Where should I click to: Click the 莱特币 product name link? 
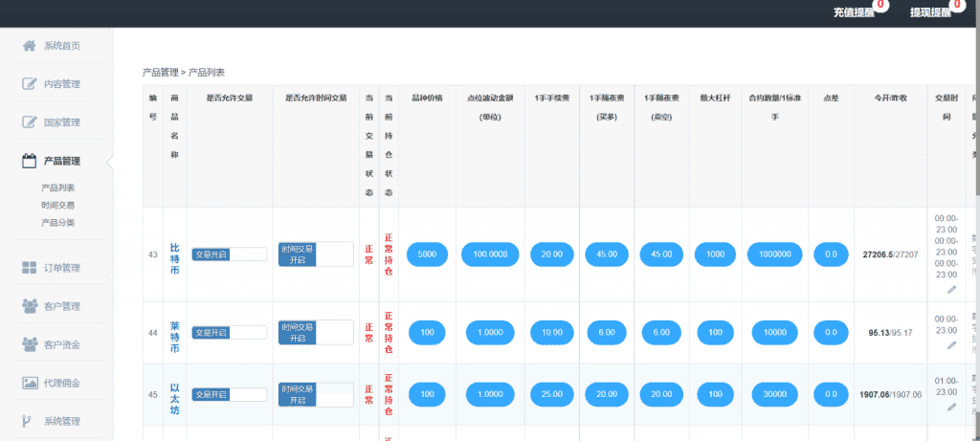coord(175,339)
